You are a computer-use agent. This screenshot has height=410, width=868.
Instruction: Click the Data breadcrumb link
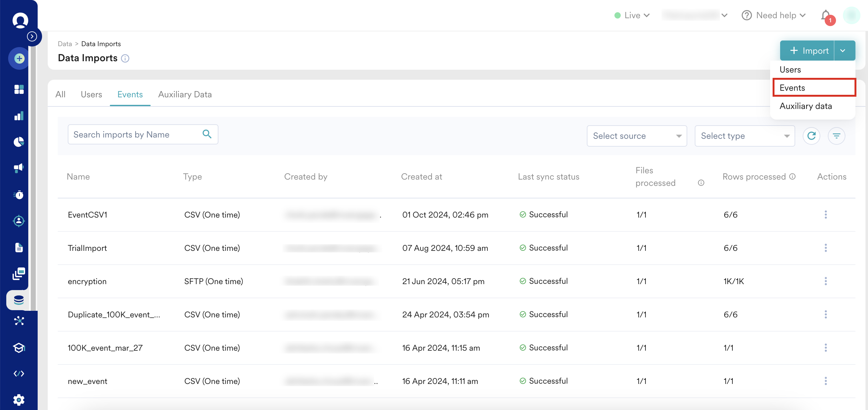click(x=65, y=44)
